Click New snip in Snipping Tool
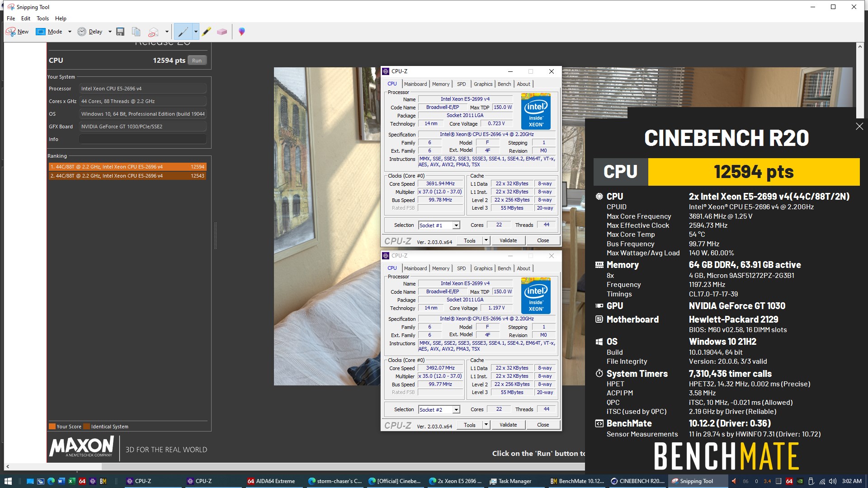868x488 pixels. pos(17,32)
